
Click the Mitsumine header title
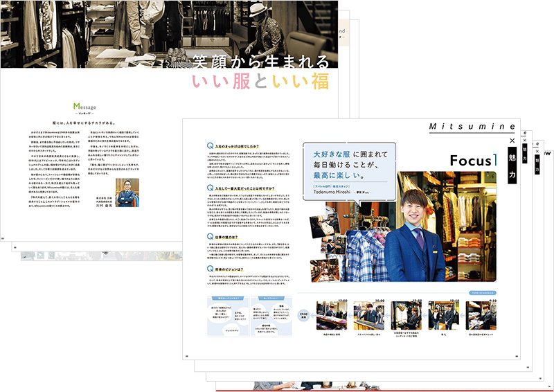click(472, 127)
